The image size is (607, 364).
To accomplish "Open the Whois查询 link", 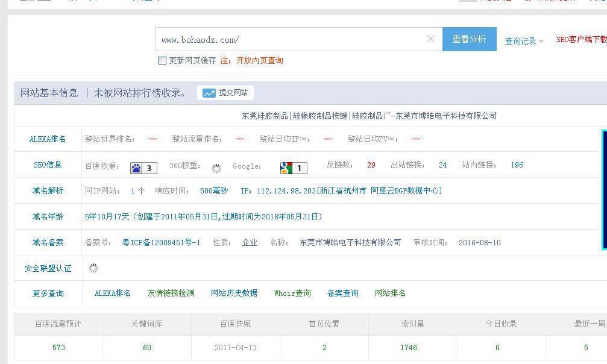I will [x=292, y=293].
